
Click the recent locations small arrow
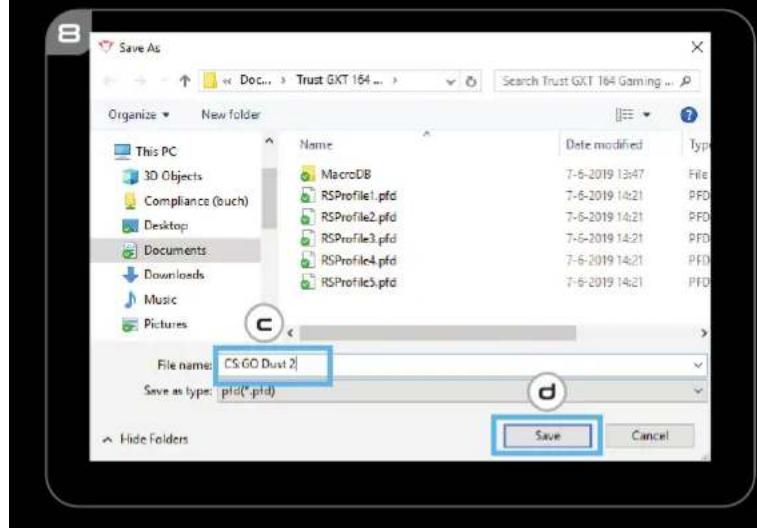point(165,80)
